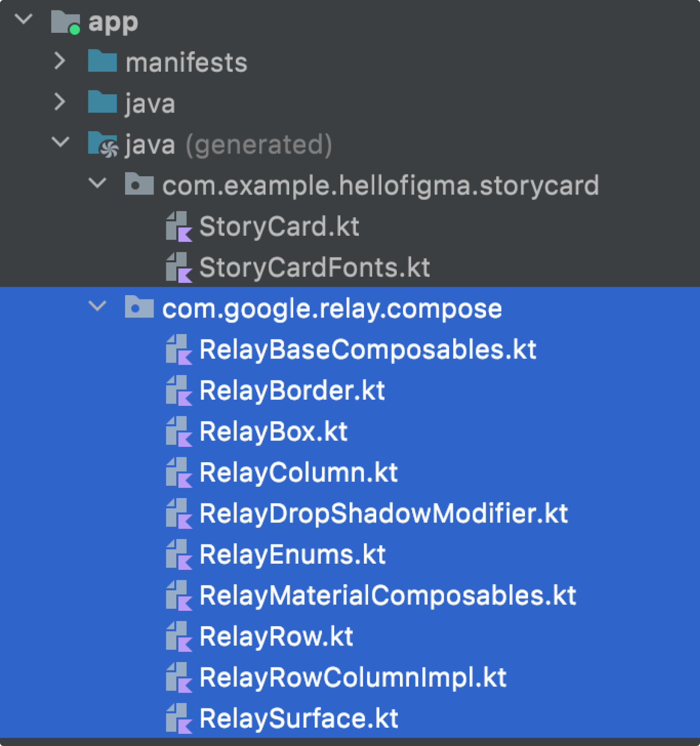Open RelayDropShadowModifier.kt file
The height and width of the screenshot is (746, 700).
[x=383, y=514]
